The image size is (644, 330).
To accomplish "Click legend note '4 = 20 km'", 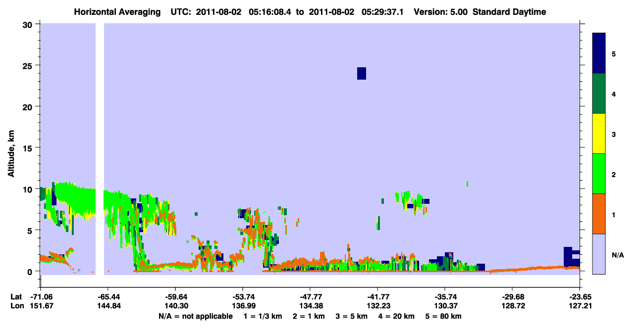I will (x=396, y=316).
